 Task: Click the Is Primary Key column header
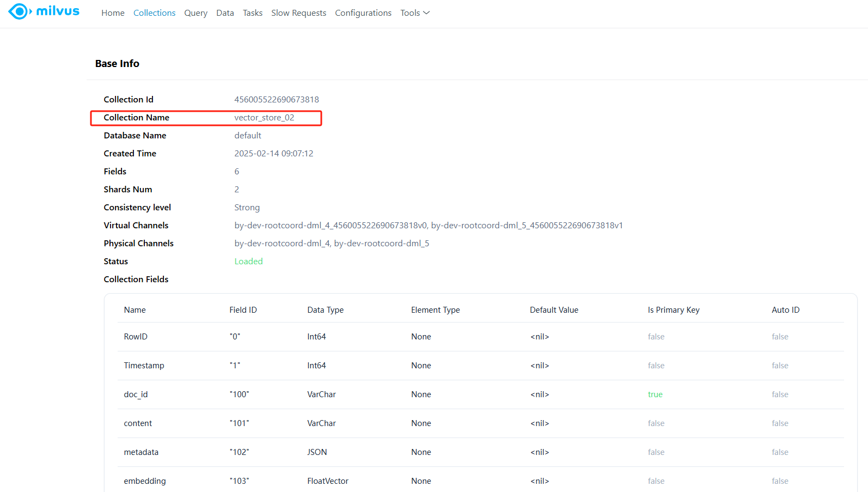674,310
